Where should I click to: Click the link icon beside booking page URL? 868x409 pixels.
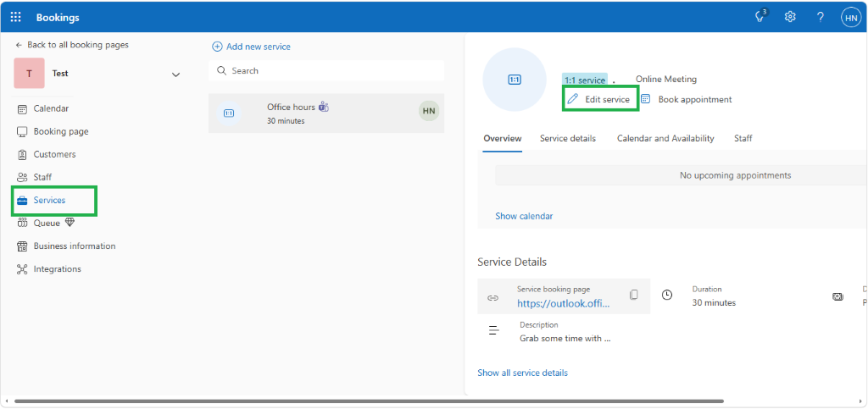(492, 298)
